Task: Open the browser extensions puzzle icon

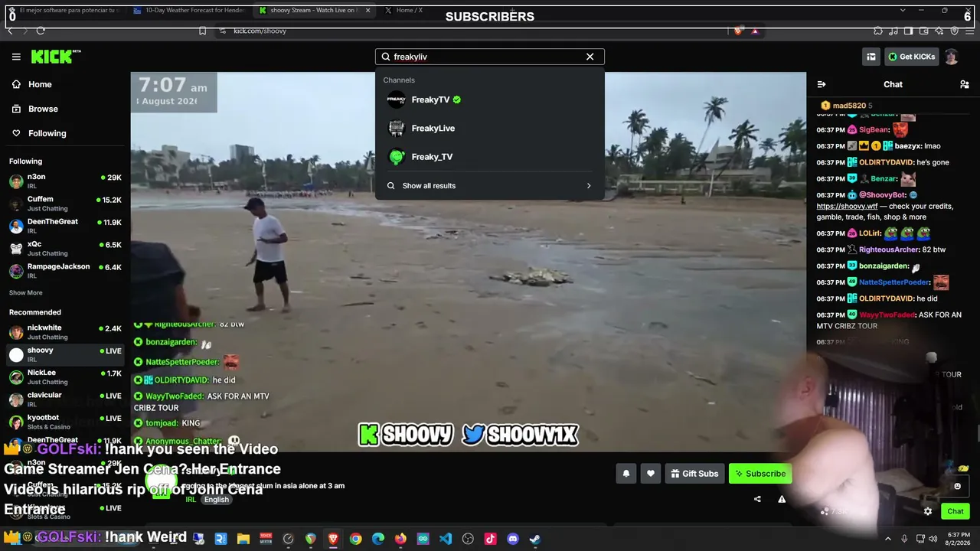Action: [x=878, y=31]
